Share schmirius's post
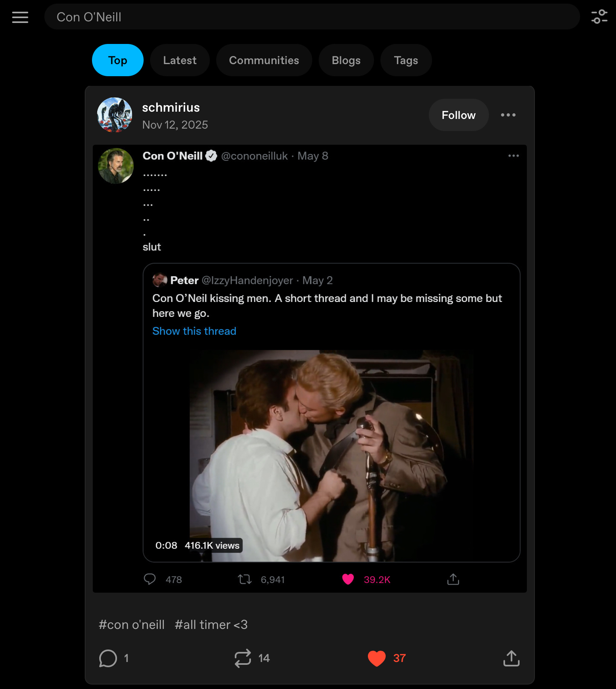The image size is (616, 689). click(x=511, y=658)
